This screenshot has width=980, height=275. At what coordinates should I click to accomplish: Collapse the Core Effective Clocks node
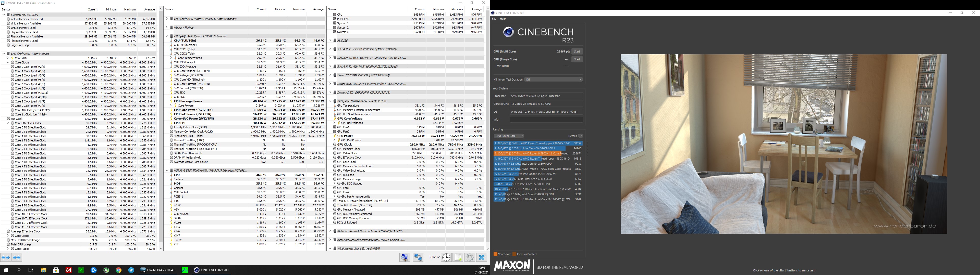pyautogui.click(x=8, y=123)
